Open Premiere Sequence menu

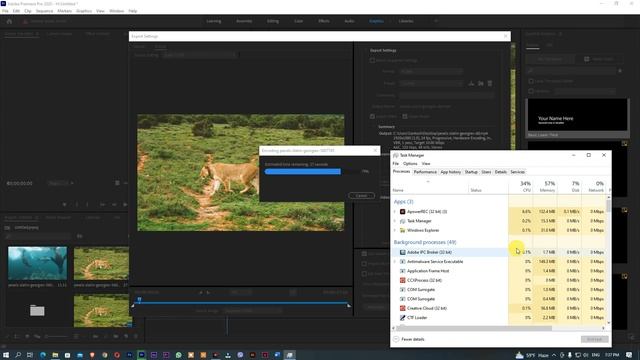click(x=44, y=11)
